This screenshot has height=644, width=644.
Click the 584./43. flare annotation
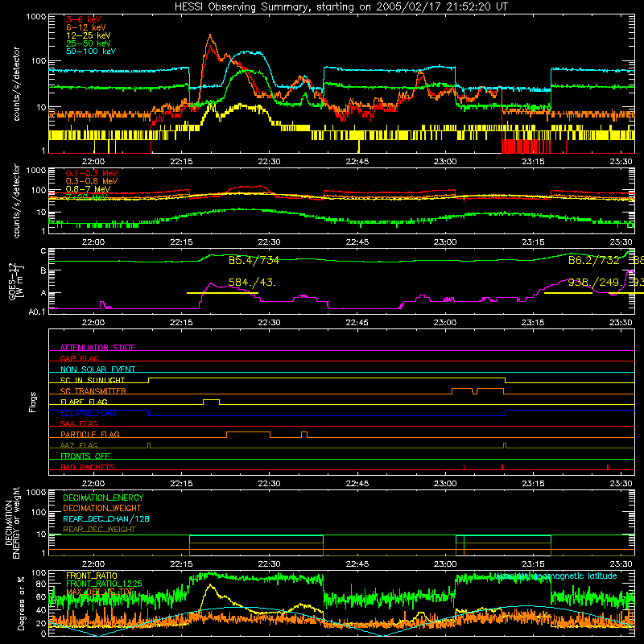pyautogui.click(x=252, y=283)
